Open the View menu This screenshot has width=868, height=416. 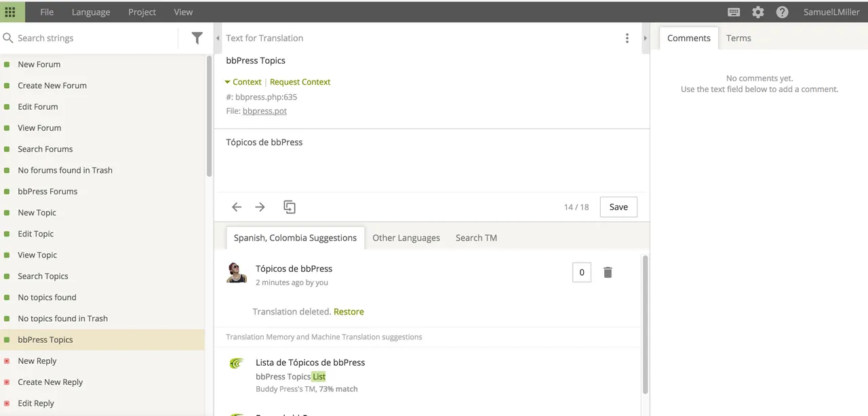[183, 12]
